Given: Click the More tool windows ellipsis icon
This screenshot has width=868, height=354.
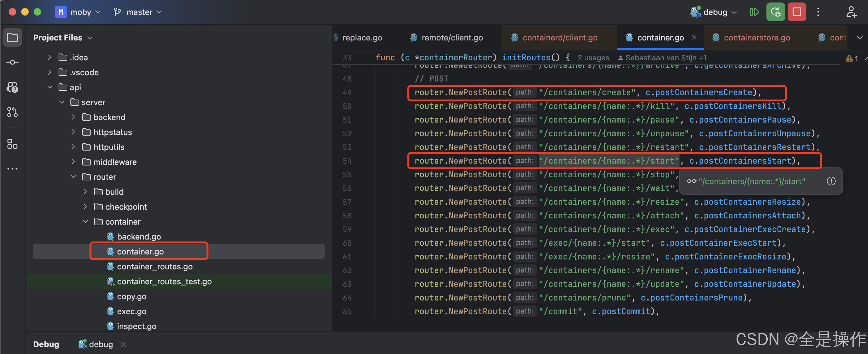Looking at the screenshot, I should coord(12,169).
